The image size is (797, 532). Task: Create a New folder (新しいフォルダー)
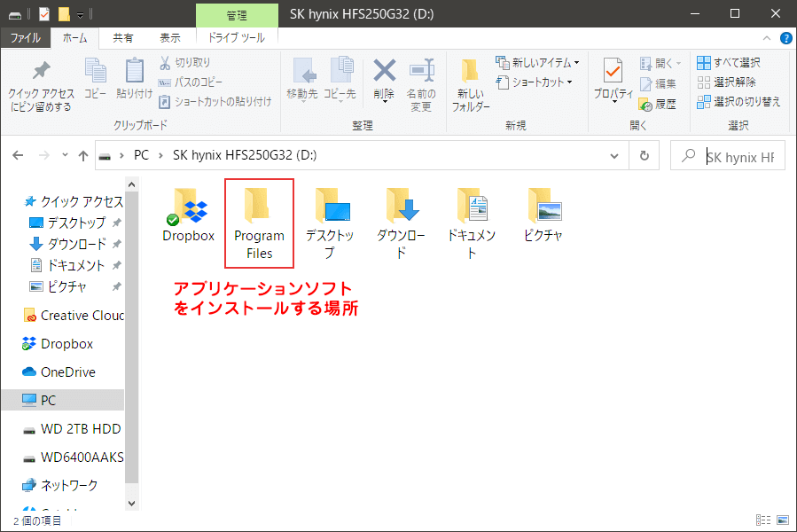click(471, 85)
